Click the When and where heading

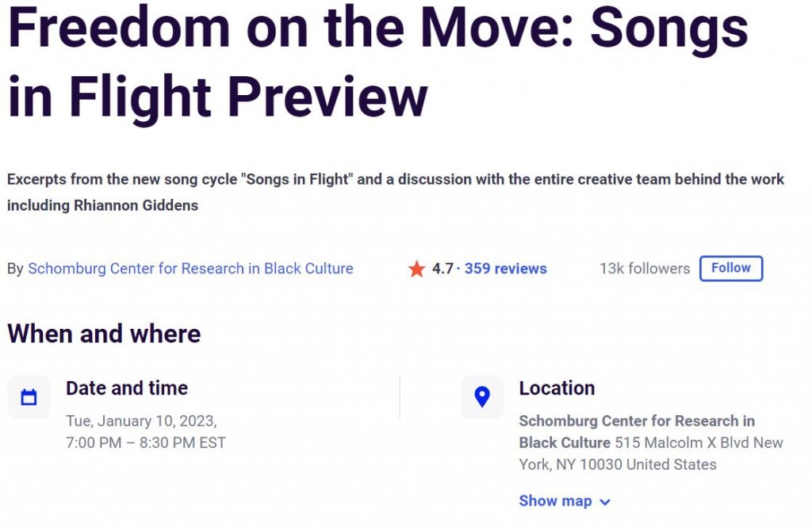[104, 334]
